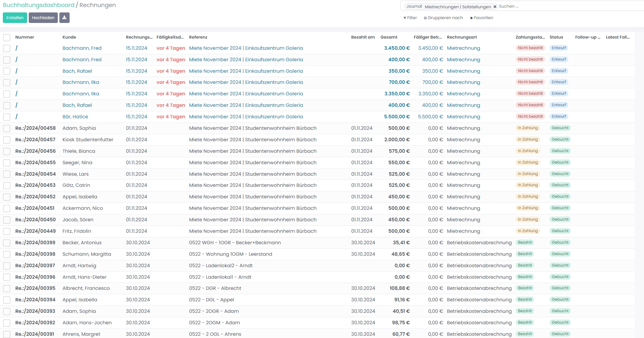The width and height of the screenshot is (644, 338).
Task: Go to Buchhaltungsdashboard breadcrumb
Action: tap(39, 5)
